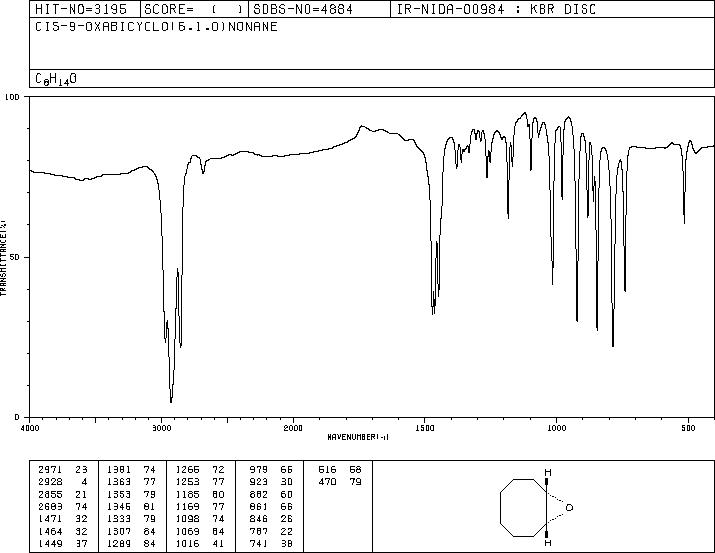Select the IR-NIDA-00984 : KBR DISC label
715x553 pixels.
[496, 9]
